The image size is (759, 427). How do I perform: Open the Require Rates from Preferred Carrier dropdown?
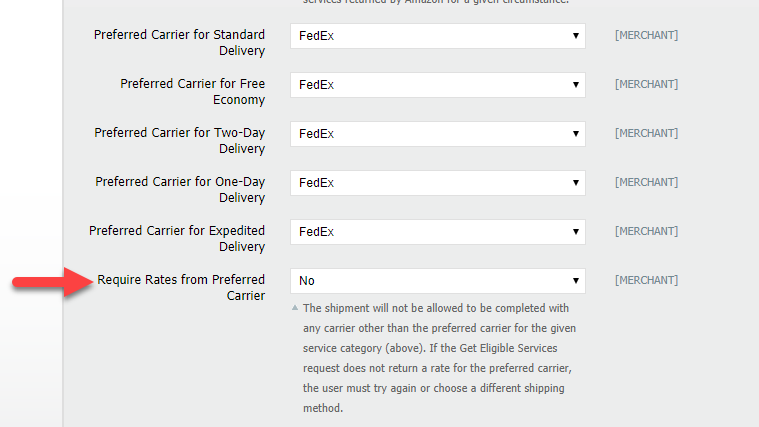[437, 281]
